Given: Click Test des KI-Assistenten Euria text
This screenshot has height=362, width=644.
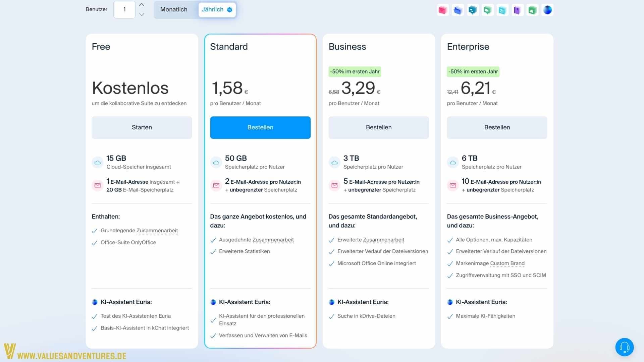Looking at the screenshot, I should (x=136, y=316).
